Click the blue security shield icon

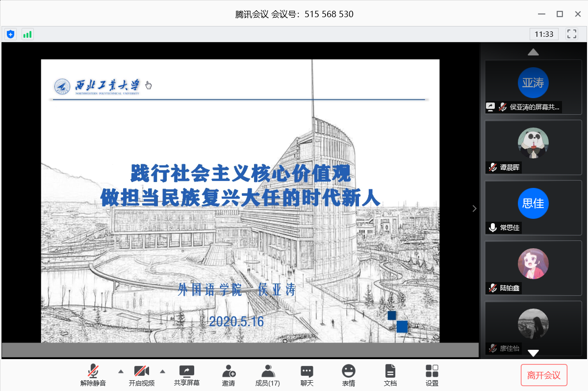coord(10,34)
